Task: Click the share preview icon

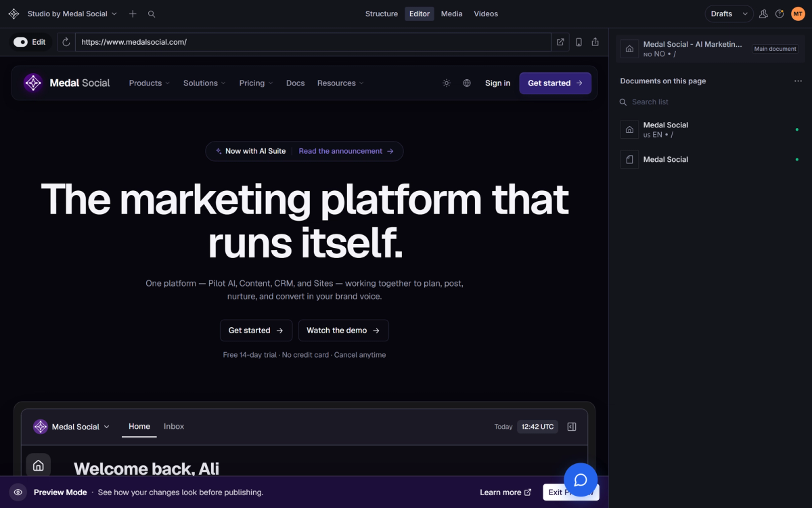Action: (x=595, y=42)
